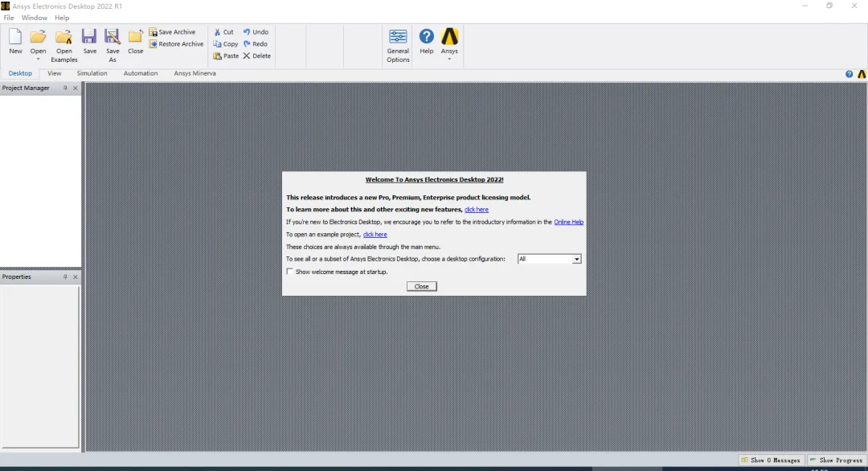Follow the Online Help link
The height and width of the screenshot is (471, 868).
point(568,222)
